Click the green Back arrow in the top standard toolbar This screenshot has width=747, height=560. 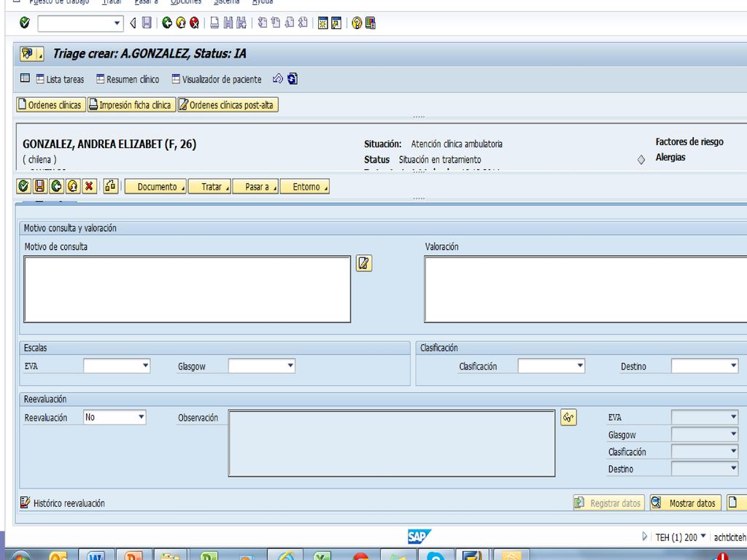[167, 23]
